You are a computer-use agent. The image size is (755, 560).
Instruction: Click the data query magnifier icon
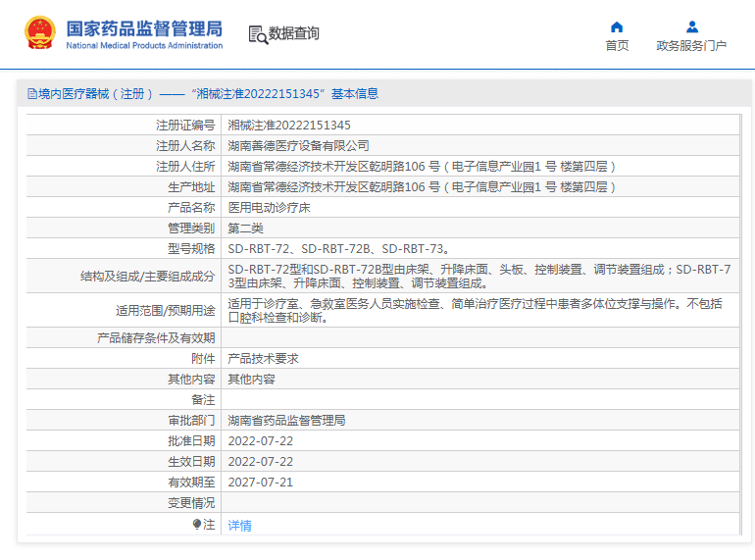[258, 35]
